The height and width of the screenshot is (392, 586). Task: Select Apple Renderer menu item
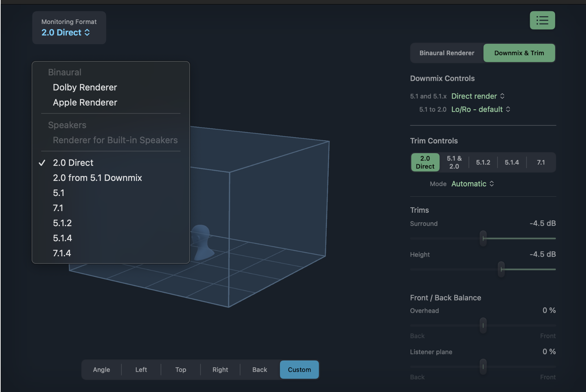[85, 102]
